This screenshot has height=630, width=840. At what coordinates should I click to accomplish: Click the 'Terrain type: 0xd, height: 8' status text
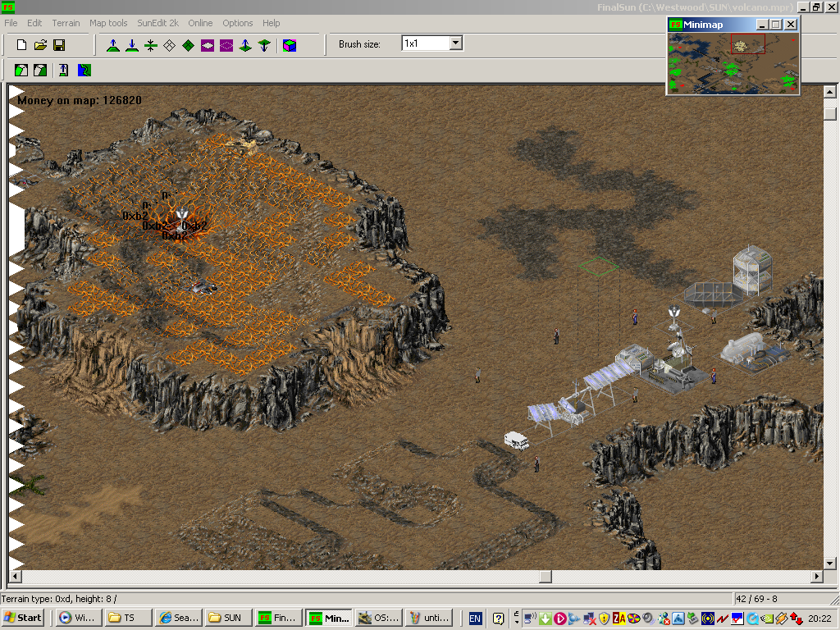click(59, 599)
